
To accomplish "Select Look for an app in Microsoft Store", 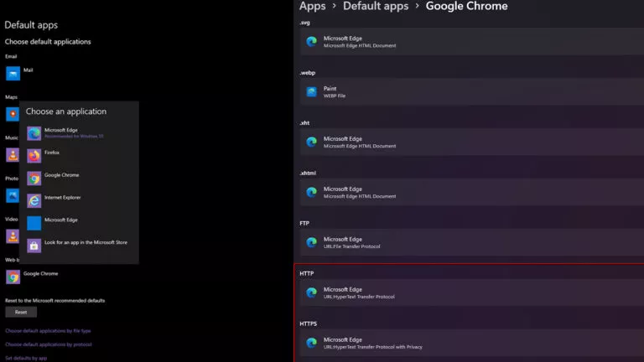I will click(79, 246).
